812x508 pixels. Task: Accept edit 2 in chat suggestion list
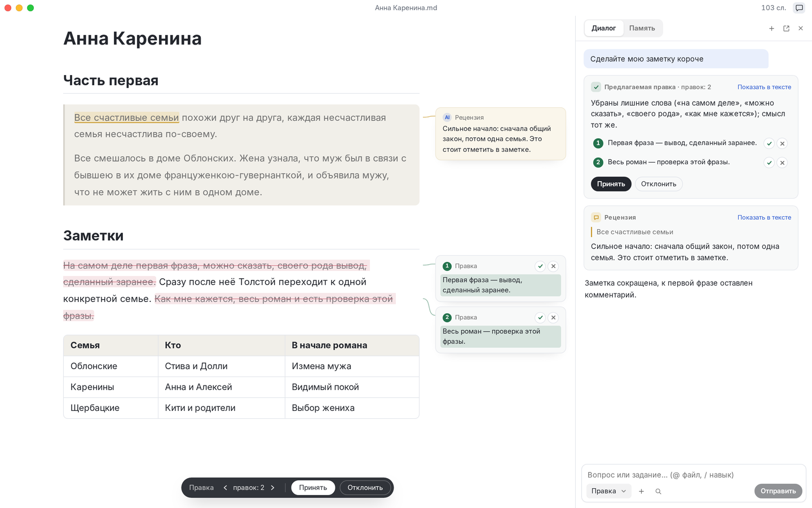(x=769, y=163)
